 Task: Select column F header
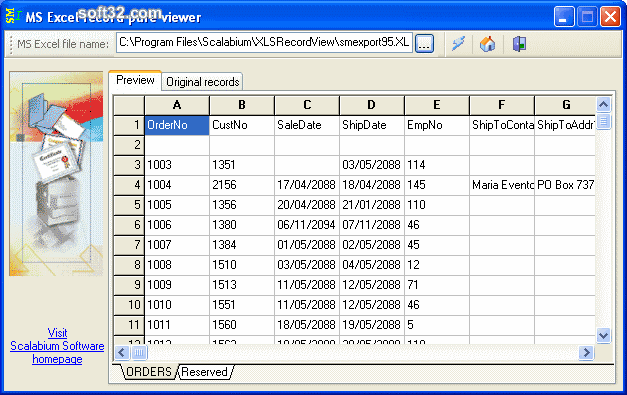pos(502,105)
